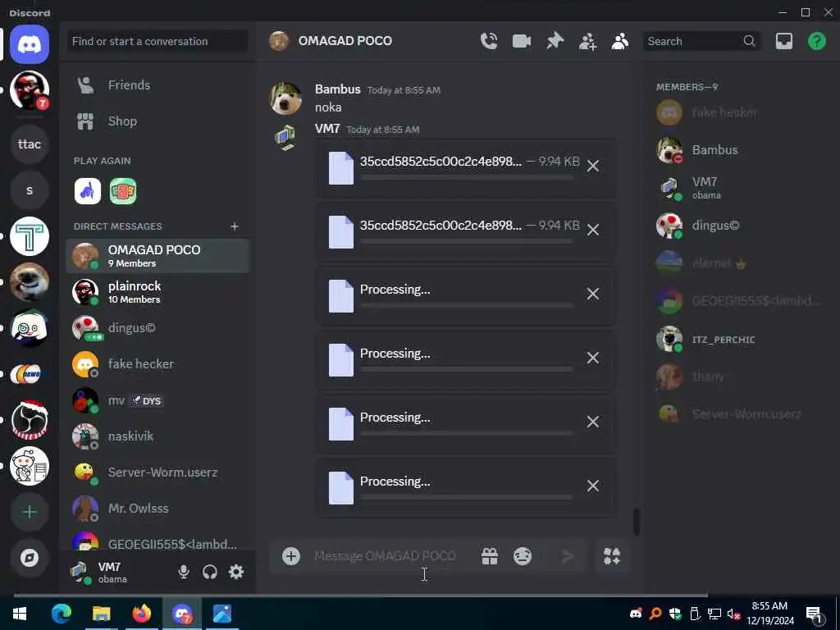Screen dimensions: 840x630
Task: Cancel the first Processing upload
Action: click(x=592, y=294)
